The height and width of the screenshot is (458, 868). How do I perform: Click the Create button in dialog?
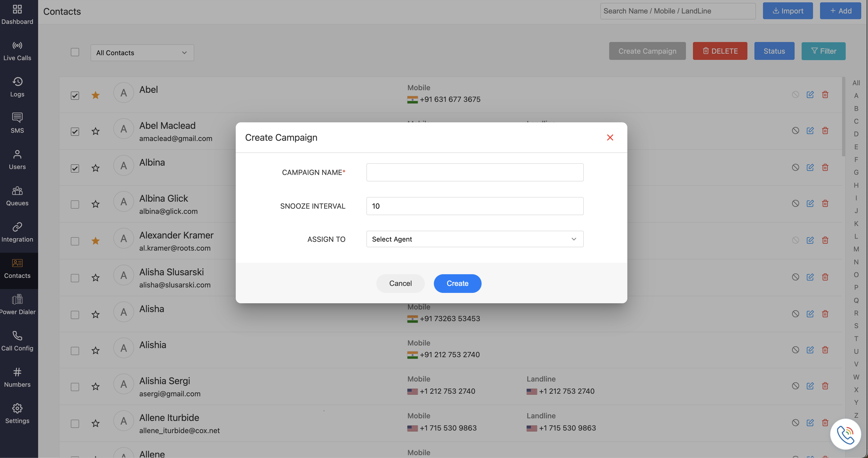[457, 284]
